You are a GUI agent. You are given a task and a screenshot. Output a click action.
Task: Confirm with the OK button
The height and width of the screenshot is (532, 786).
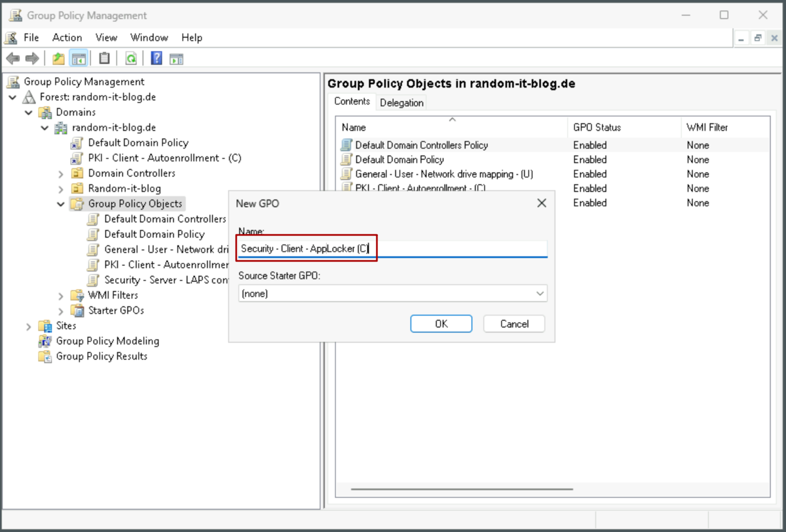pyautogui.click(x=441, y=324)
